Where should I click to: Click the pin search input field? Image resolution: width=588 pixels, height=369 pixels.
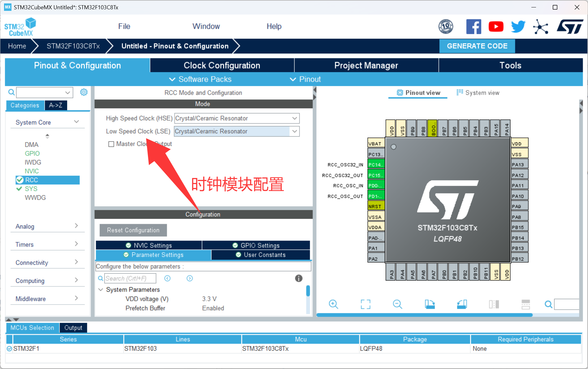(566, 304)
